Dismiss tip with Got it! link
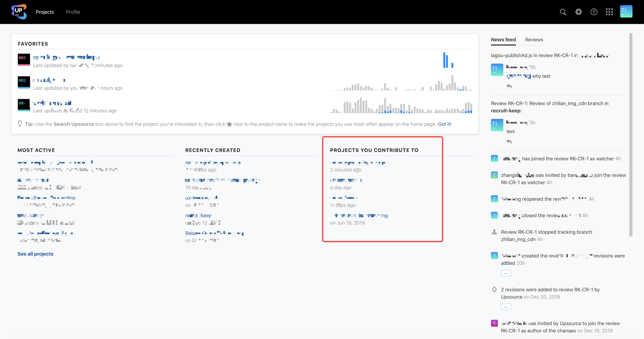Viewport: 644px width, 339px height. point(444,124)
